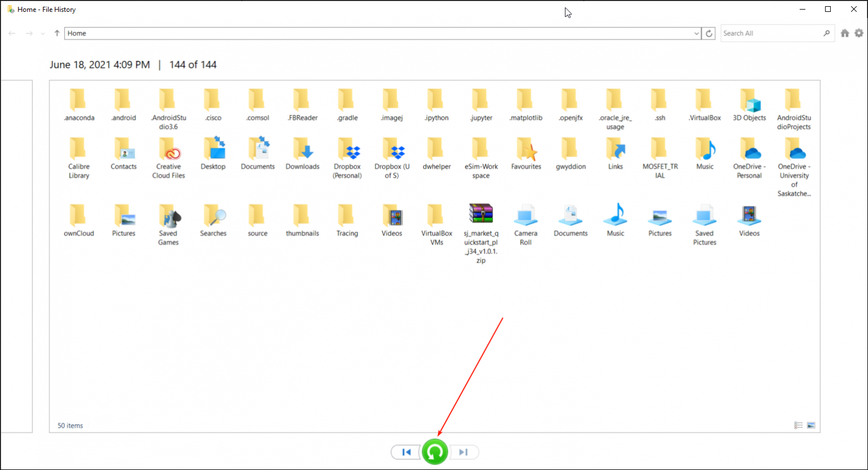Click the Home address bar field

(x=379, y=33)
